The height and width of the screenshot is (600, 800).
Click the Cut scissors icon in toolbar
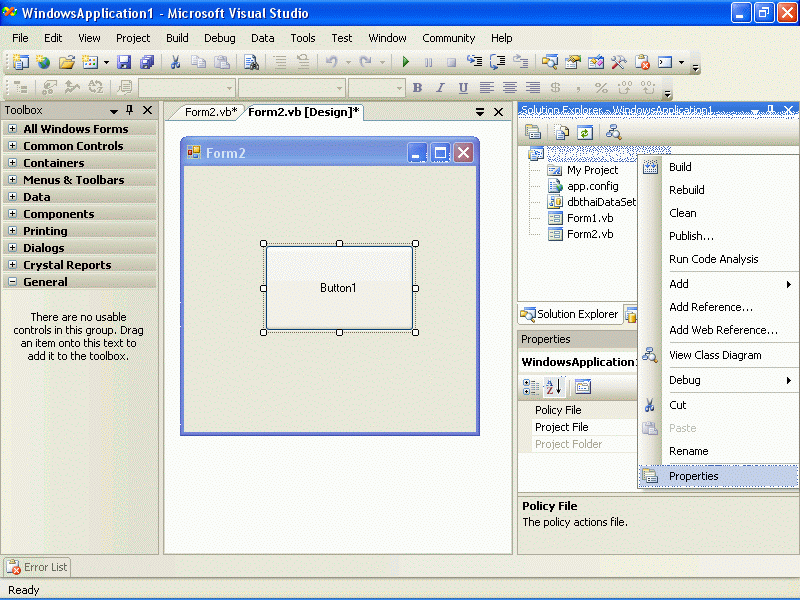pyautogui.click(x=175, y=62)
